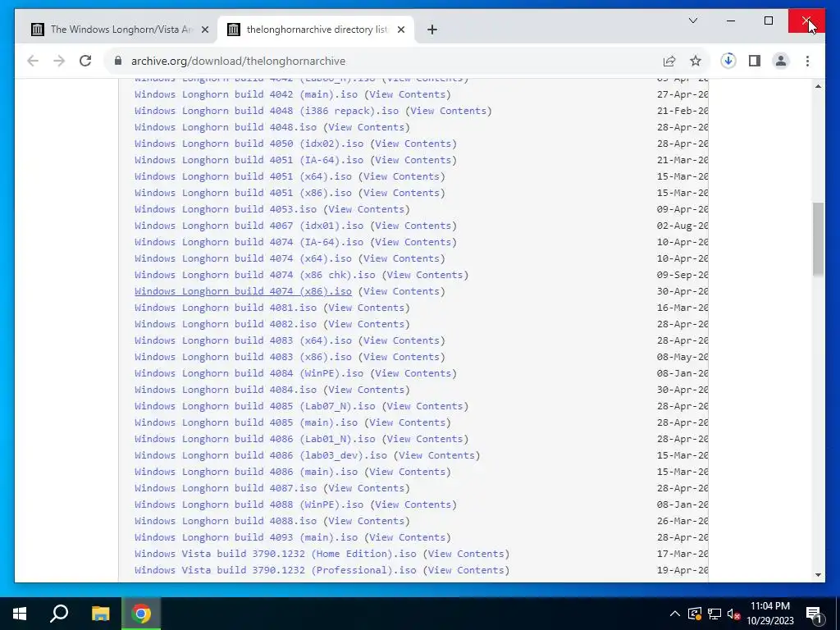Image resolution: width=840 pixels, height=630 pixels.
Task: Open Longhorn build 4051 (IA-64).iso link
Action: [x=249, y=160]
